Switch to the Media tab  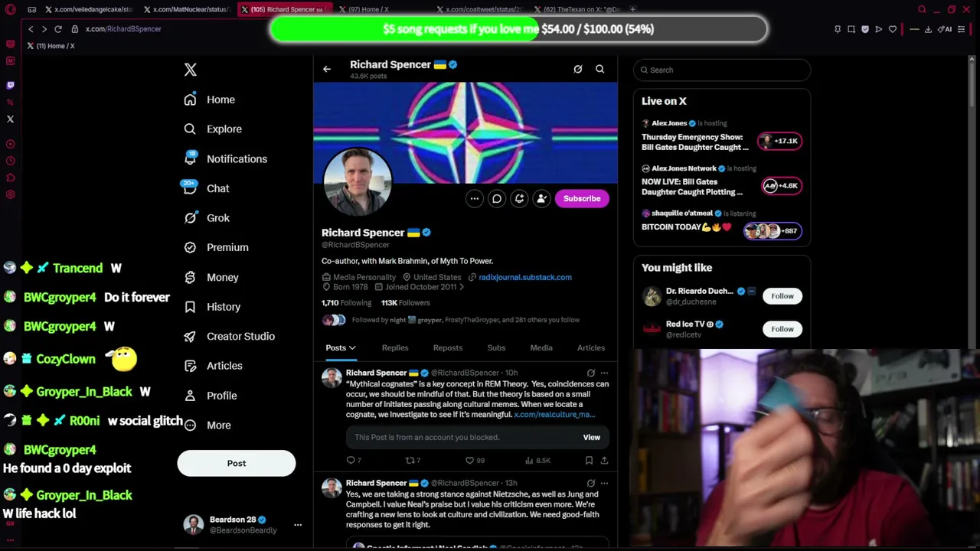pos(541,348)
